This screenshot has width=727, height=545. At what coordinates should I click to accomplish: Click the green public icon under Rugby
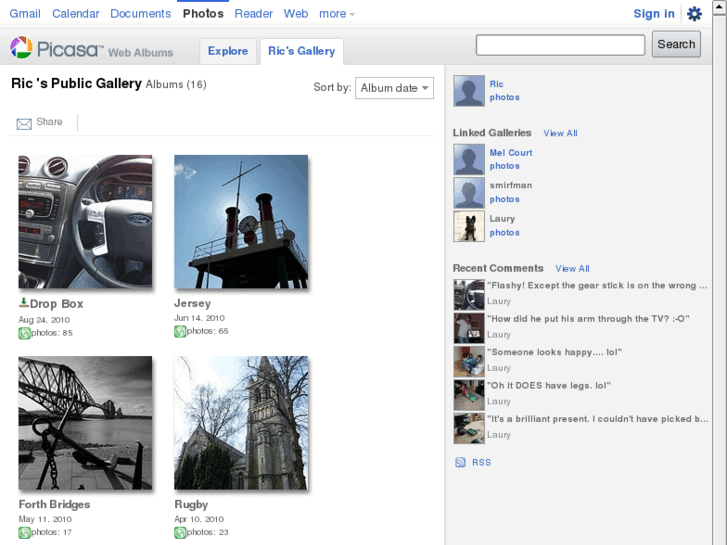click(x=180, y=532)
